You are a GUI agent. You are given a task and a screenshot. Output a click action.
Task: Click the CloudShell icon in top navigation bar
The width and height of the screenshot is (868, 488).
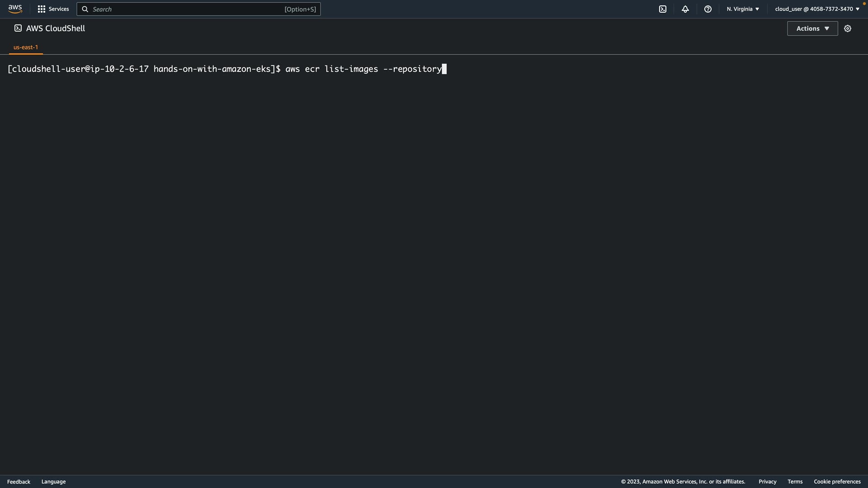(x=663, y=9)
